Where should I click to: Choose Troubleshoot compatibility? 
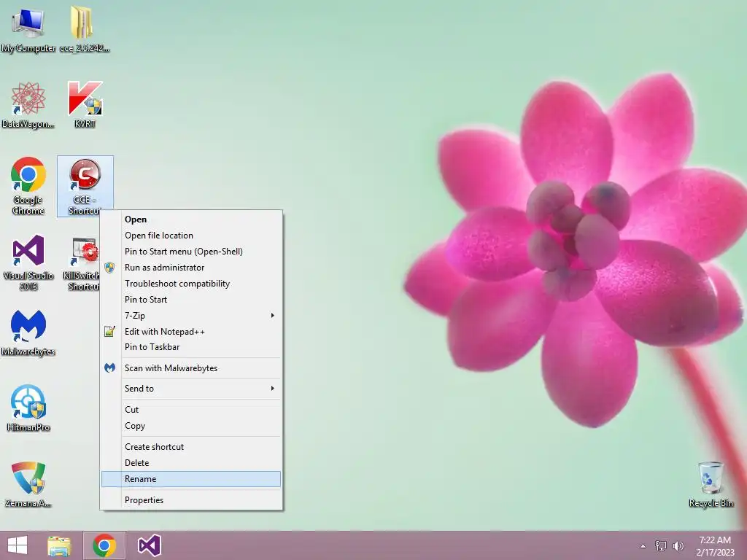pyautogui.click(x=191, y=284)
